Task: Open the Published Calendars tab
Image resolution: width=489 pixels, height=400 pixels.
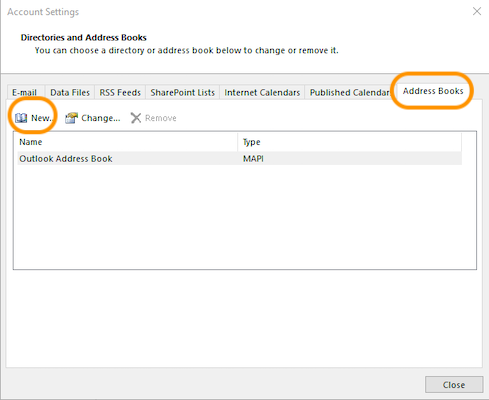Action: coord(350,92)
